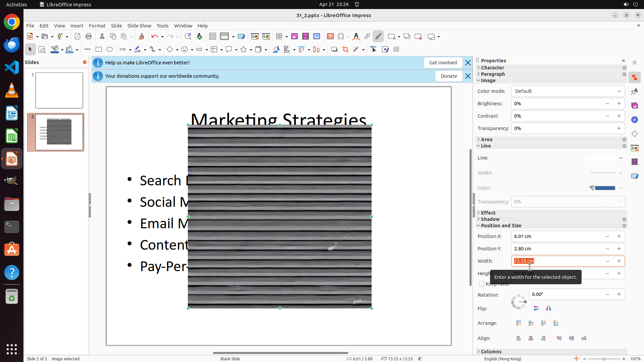Open the Slide Show menu
This screenshot has width=644, height=362.
139,26
